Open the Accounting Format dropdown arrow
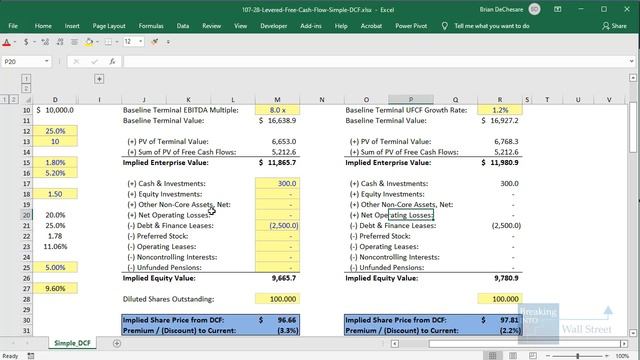640x360 pixels. click(34, 42)
